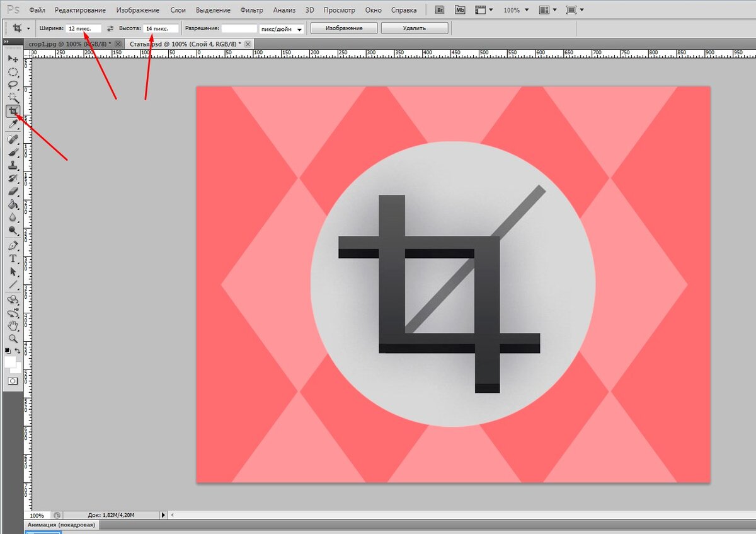Open the Фильтр menu

point(252,11)
